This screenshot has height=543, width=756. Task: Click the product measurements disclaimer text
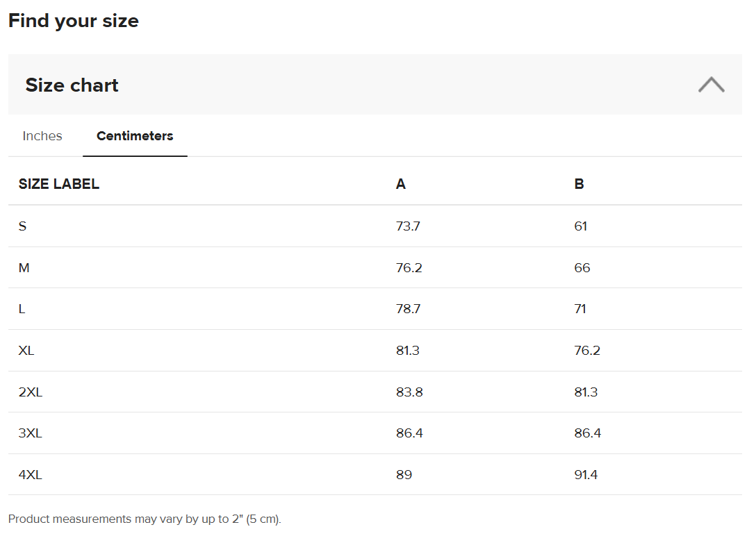point(145,519)
